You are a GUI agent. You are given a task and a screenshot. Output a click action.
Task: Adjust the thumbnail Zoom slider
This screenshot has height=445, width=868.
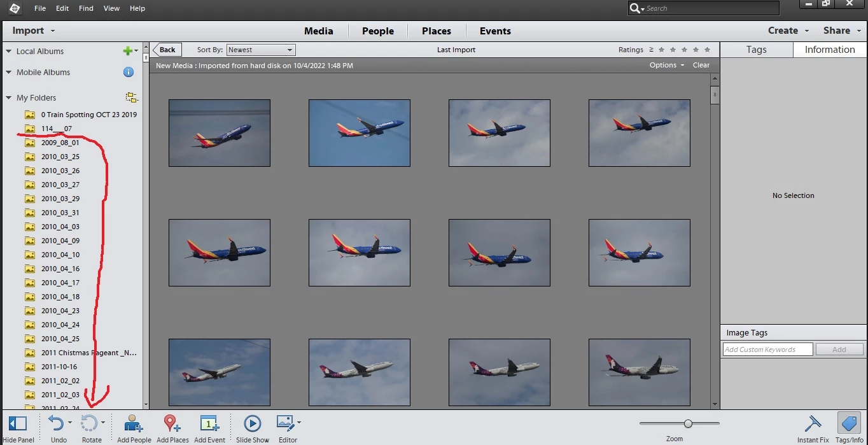(x=688, y=423)
